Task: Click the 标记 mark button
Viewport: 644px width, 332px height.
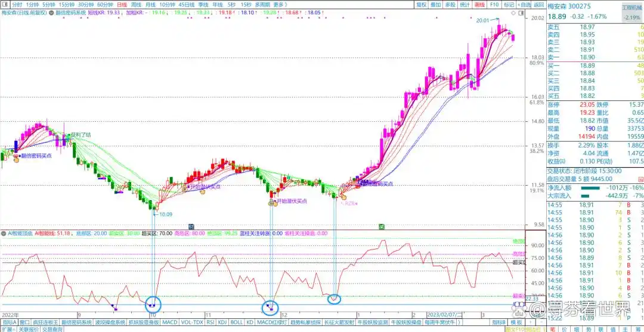Action: pyautogui.click(x=509, y=5)
